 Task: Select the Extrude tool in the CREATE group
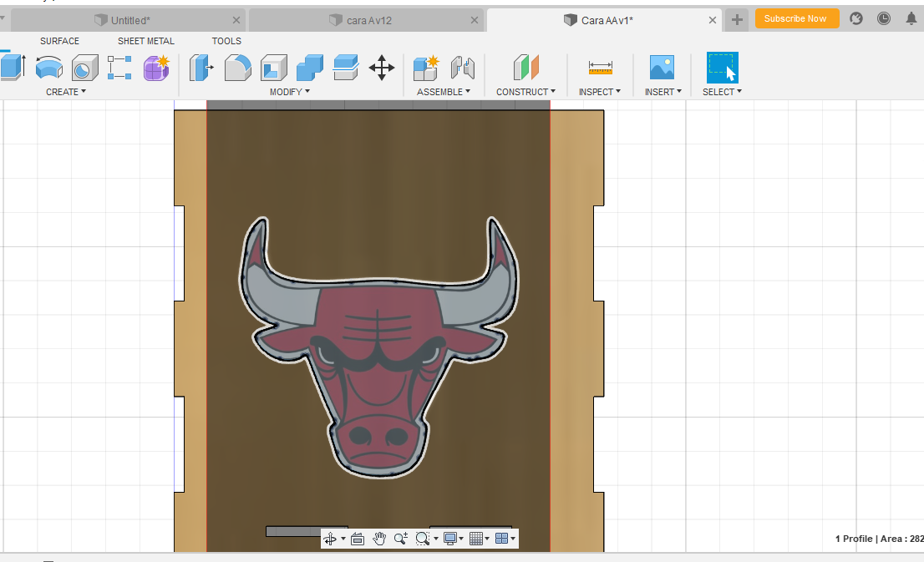(x=13, y=67)
